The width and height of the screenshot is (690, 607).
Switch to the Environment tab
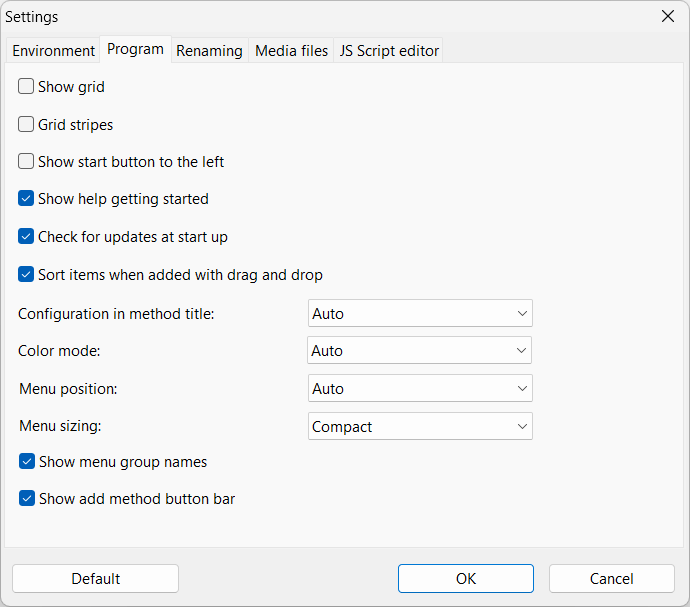(54, 51)
